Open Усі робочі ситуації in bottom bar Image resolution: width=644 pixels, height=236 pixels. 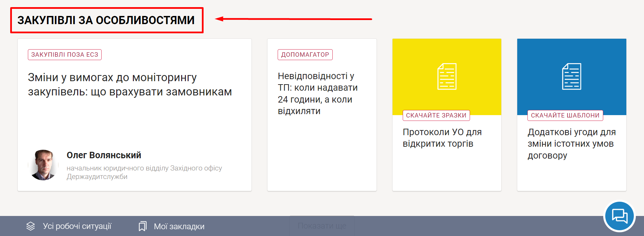[x=77, y=226]
